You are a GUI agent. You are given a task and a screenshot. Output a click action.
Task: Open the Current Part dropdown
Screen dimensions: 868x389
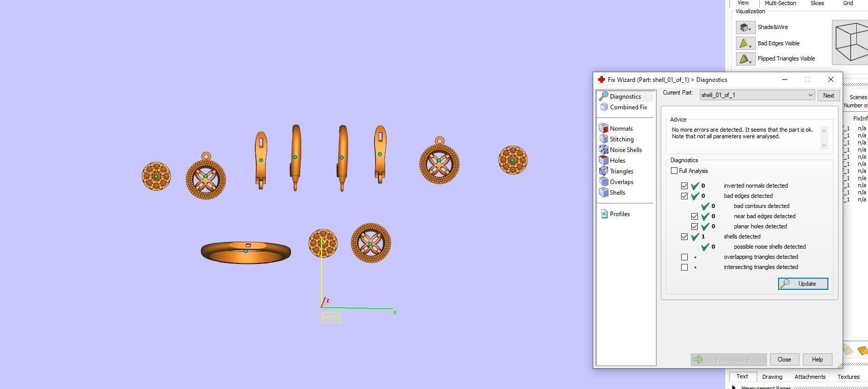coord(757,95)
